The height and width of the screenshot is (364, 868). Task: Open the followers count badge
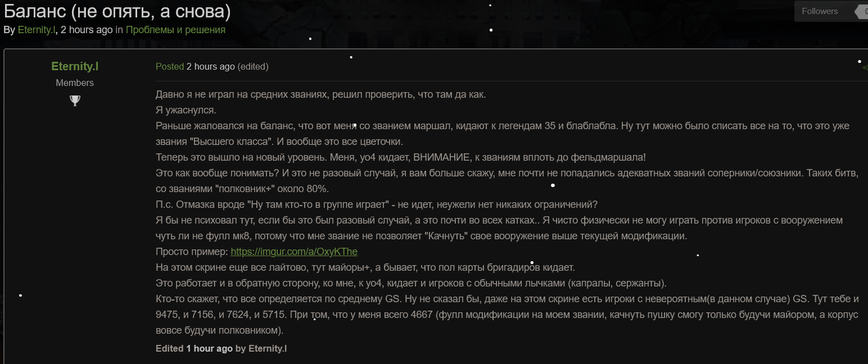(x=864, y=11)
